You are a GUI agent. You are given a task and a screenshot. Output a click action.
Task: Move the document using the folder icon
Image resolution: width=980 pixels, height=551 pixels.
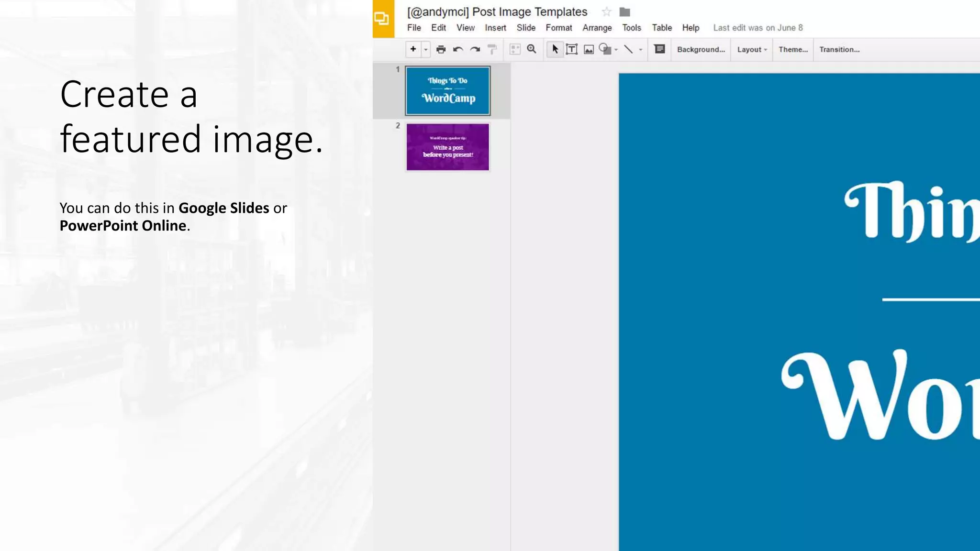click(x=624, y=12)
